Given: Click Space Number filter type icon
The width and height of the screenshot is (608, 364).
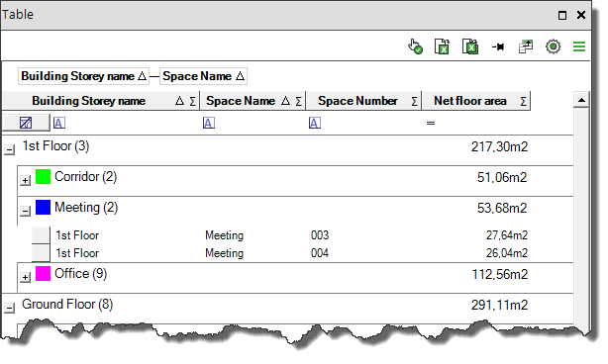Looking at the screenshot, I should (315, 123).
